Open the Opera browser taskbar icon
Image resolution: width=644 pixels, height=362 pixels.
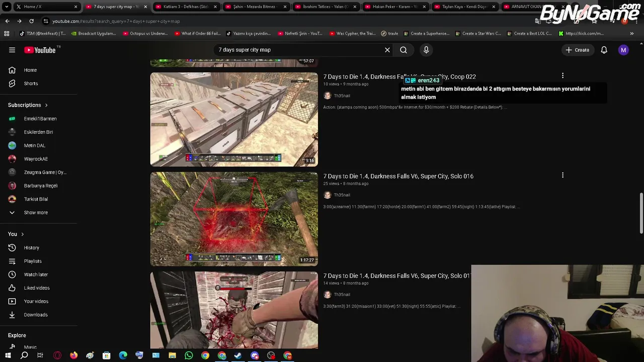point(57,355)
